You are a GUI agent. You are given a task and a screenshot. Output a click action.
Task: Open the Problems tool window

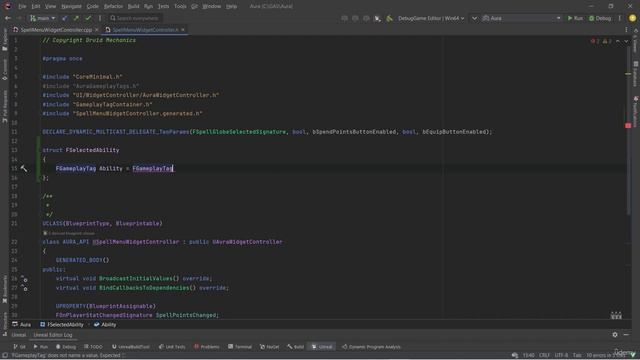pyautogui.click(x=207, y=347)
